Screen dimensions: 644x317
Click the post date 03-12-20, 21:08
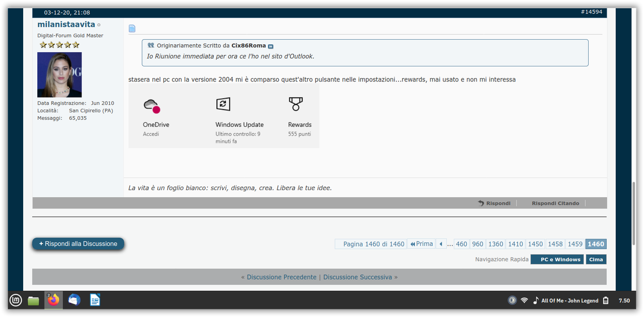click(x=67, y=12)
